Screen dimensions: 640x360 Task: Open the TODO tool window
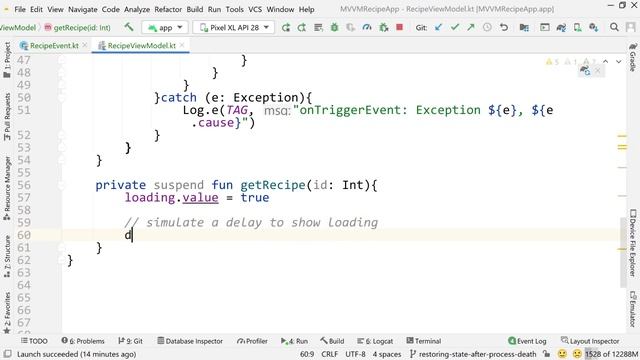(x=34, y=341)
